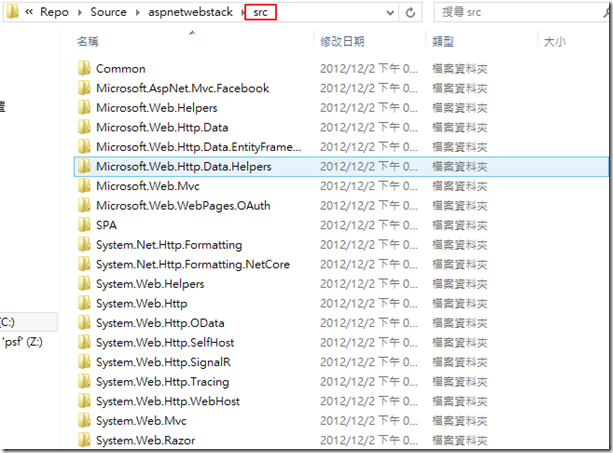
Task: Select Microsoft.Web.Helpers folder name
Action: point(157,108)
